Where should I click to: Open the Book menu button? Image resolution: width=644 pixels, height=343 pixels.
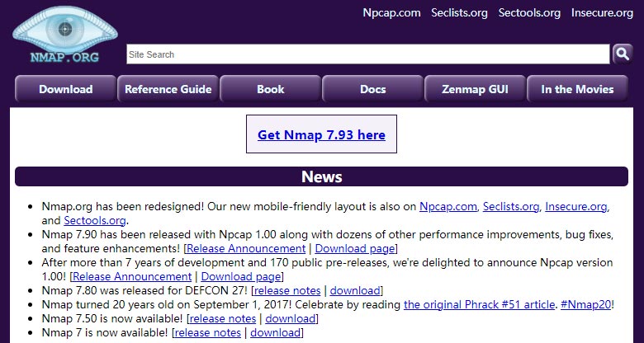[x=270, y=89]
